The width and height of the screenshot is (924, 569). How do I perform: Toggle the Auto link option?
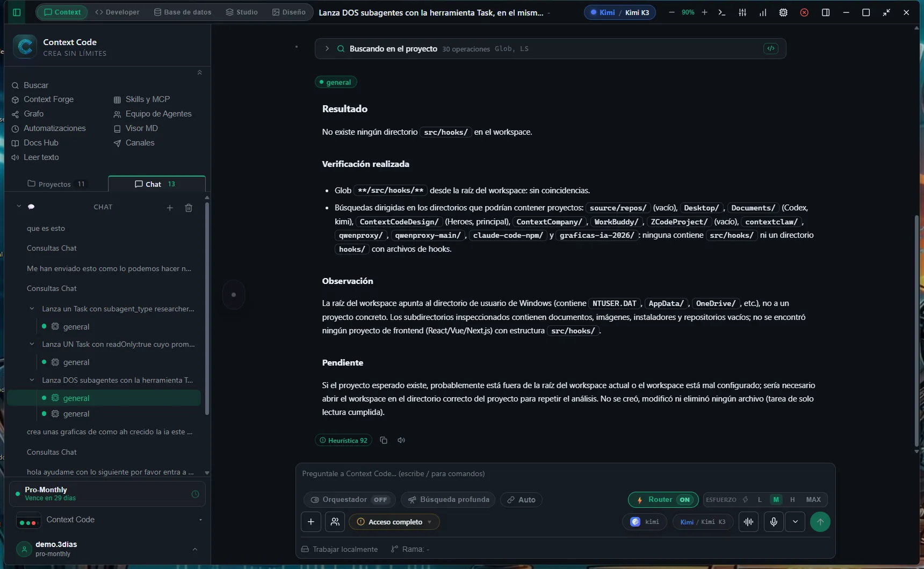pyautogui.click(x=521, y=500)
